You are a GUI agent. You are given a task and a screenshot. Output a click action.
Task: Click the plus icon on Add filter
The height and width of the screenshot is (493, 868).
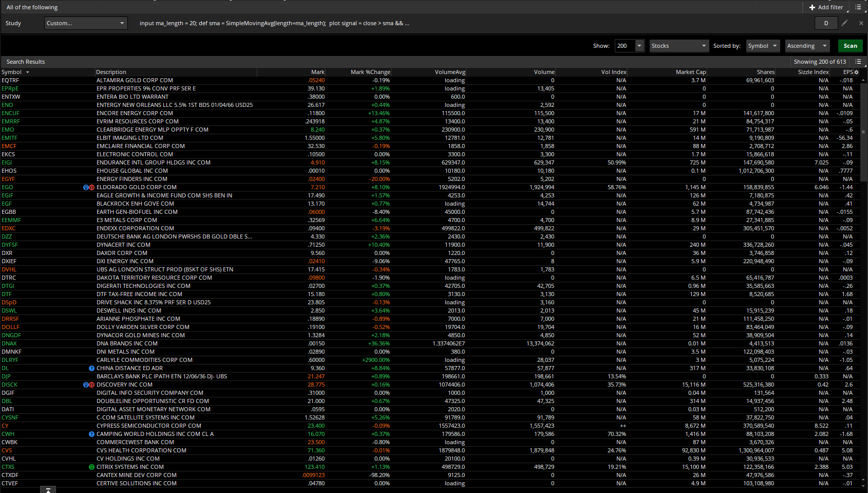click(812, 7)
